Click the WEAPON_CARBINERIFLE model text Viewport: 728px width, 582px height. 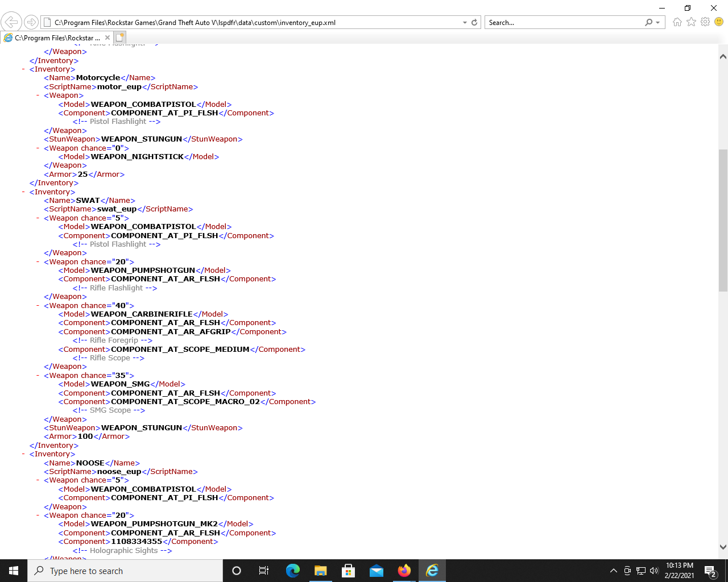(142, 314)
